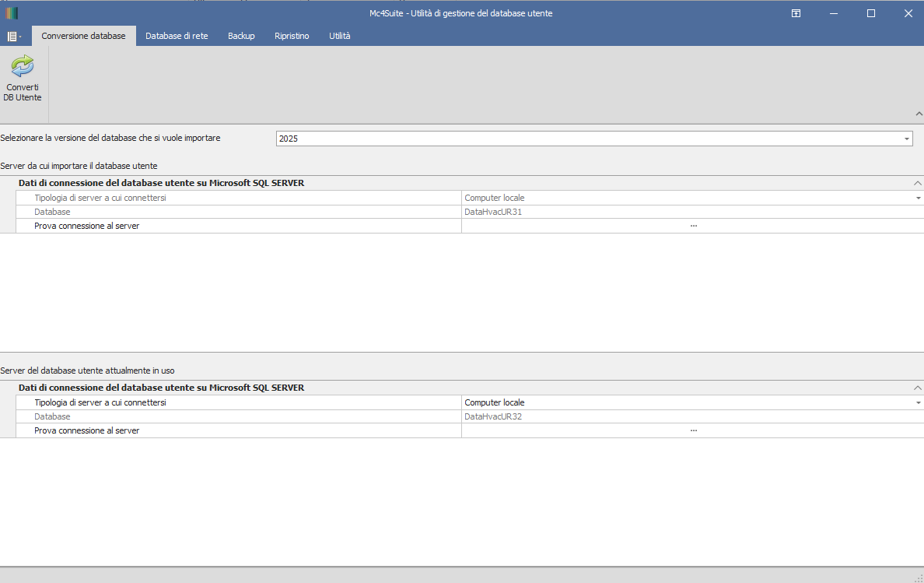The width and height of the screenshot is (924, 583).
Task: Collapse the current server connection data section
Action: (918, 388)
